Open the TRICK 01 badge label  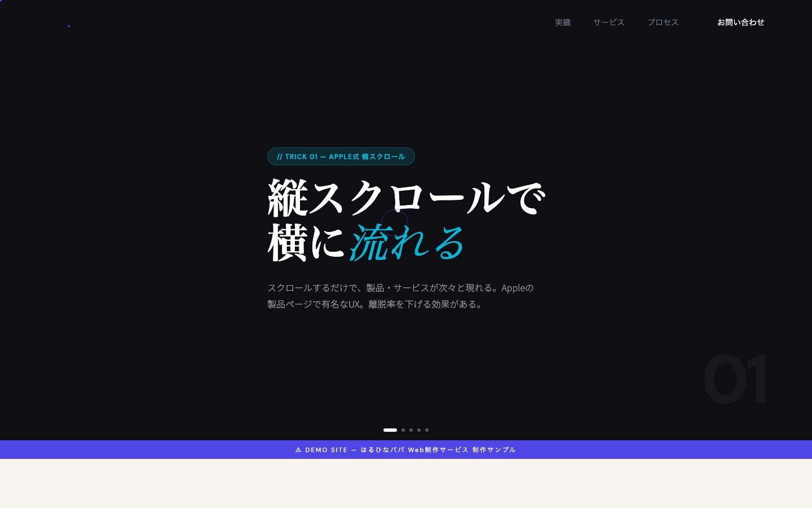coord(341,156)
